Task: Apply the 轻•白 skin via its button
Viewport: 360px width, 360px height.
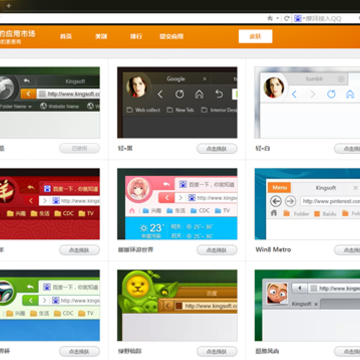Action: click(x=347, y=149)
